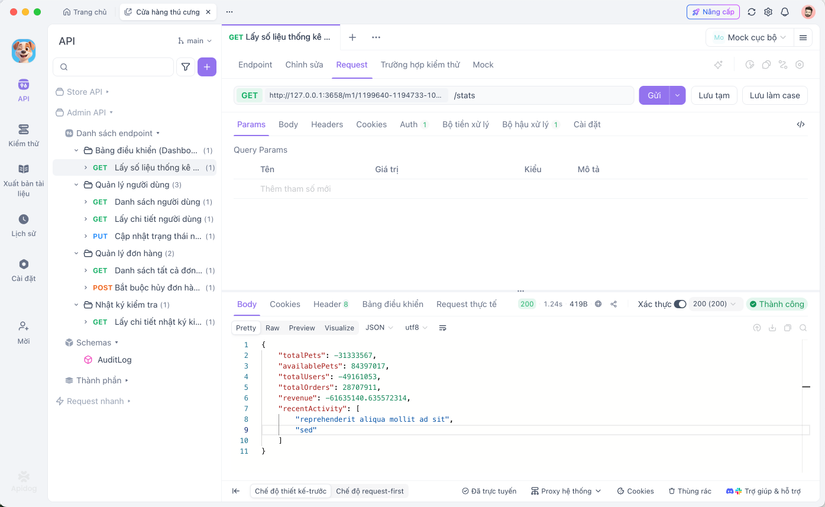Copy the response body
This screenshot has width=825, height=507.
point(788,328)
